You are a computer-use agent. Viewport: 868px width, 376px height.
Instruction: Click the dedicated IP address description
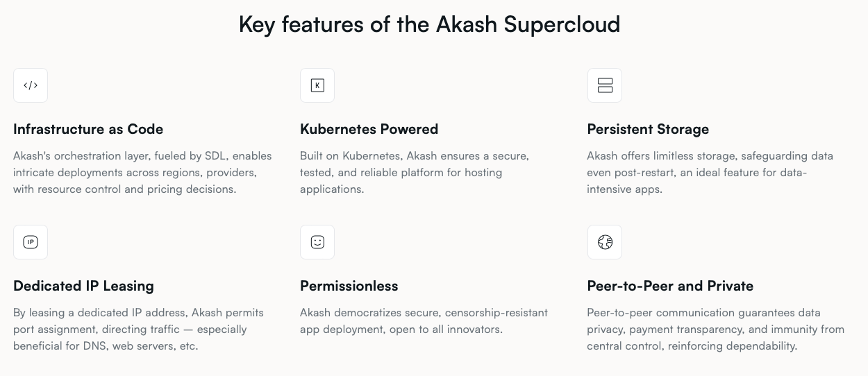(138, 330)
